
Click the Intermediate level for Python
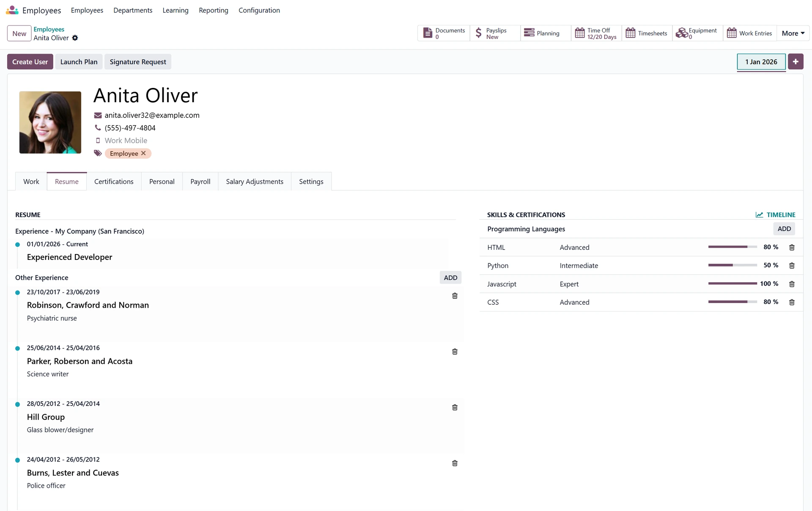click(579, 265)
